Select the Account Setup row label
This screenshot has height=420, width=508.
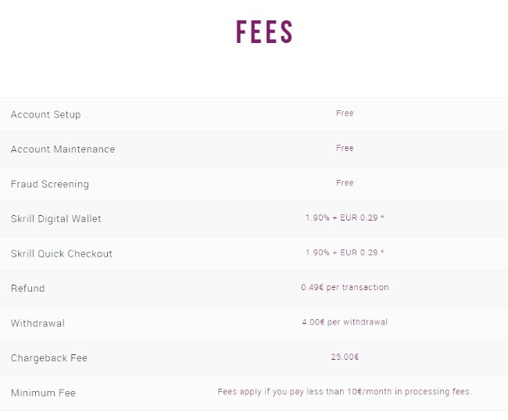coord(45,114)
